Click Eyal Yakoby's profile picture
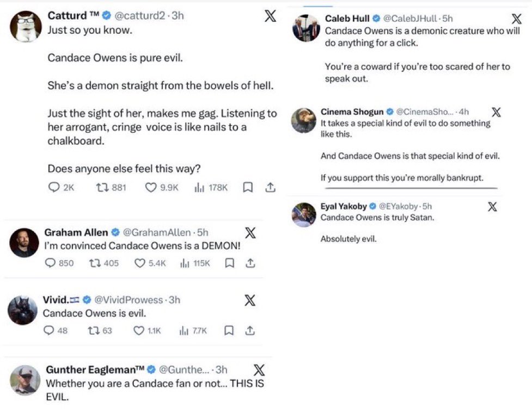Viewport: 532px width, 419px height. [x=304, y=214]
